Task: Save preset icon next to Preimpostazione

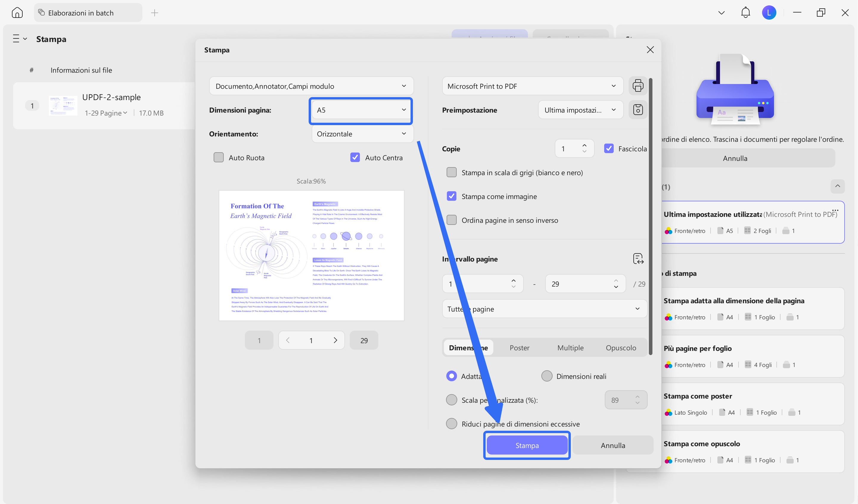Action: click(x=638, y=110)
